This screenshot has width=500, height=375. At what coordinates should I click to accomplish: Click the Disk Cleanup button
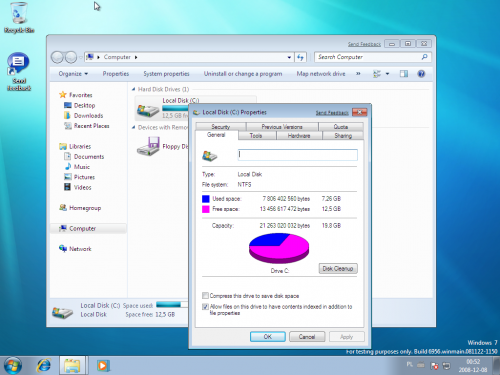point(338,269)
